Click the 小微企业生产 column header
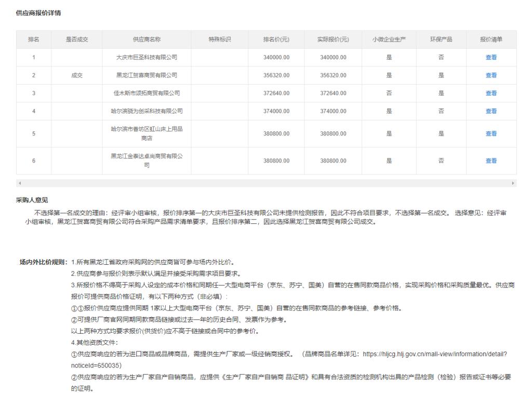532x393 pixels. (x=389, y=39)
